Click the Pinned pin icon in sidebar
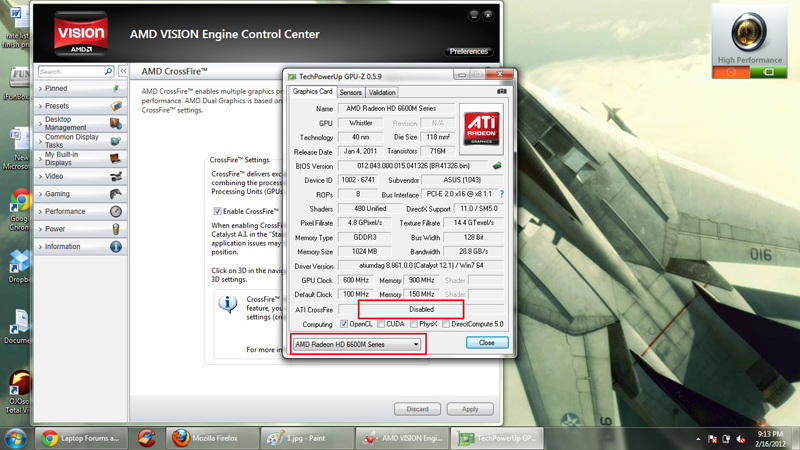Image resolution: width=800 pixels, height=450 pixels. (116, 88)
